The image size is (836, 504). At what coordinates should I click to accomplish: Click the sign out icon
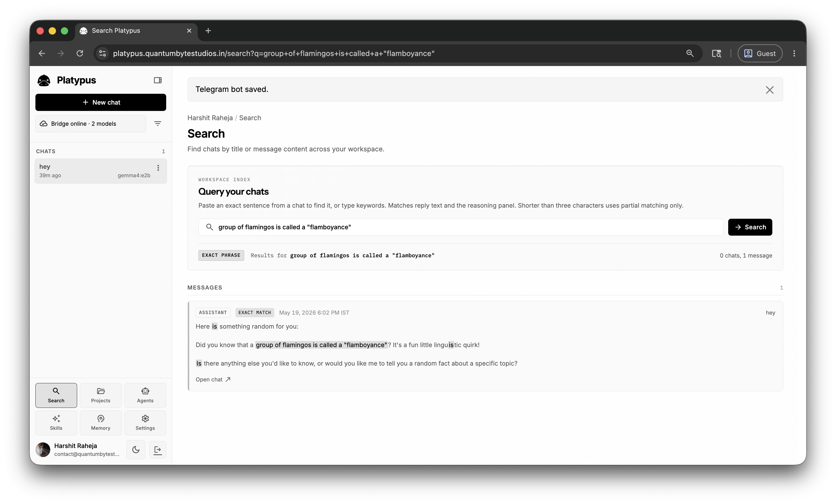(x=158, y=449)
